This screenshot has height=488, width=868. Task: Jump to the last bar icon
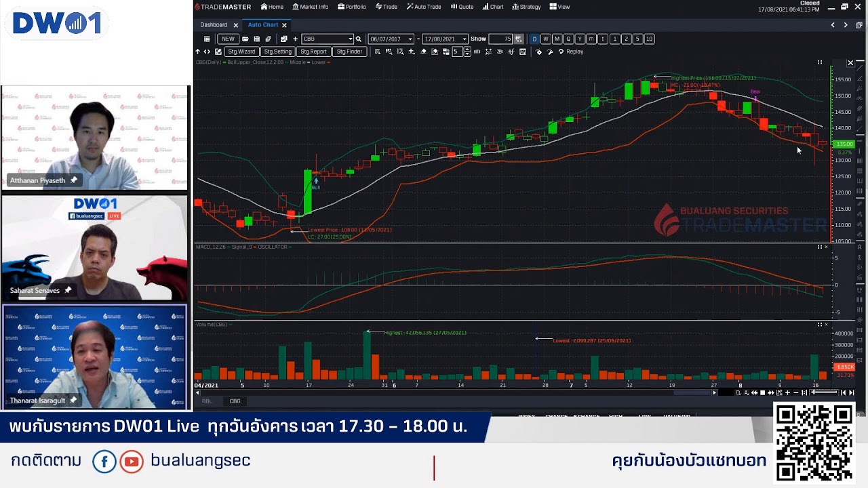pyautogui.click(x=851, y=392)
